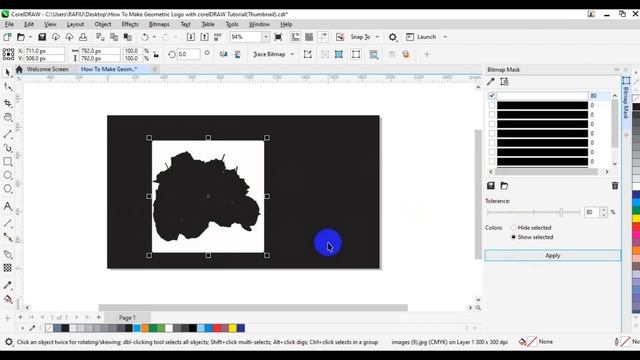Image resolution: width=640 pixels, height=360 pixels.
Task: Uncheck the white color row checkbox
Action: pos(492,96)
